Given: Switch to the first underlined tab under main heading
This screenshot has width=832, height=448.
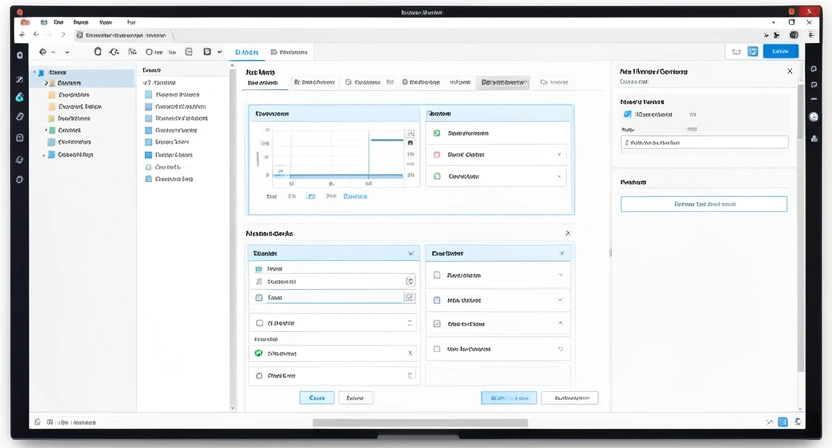Looking at the screenshot, I should tap(264, 83).
